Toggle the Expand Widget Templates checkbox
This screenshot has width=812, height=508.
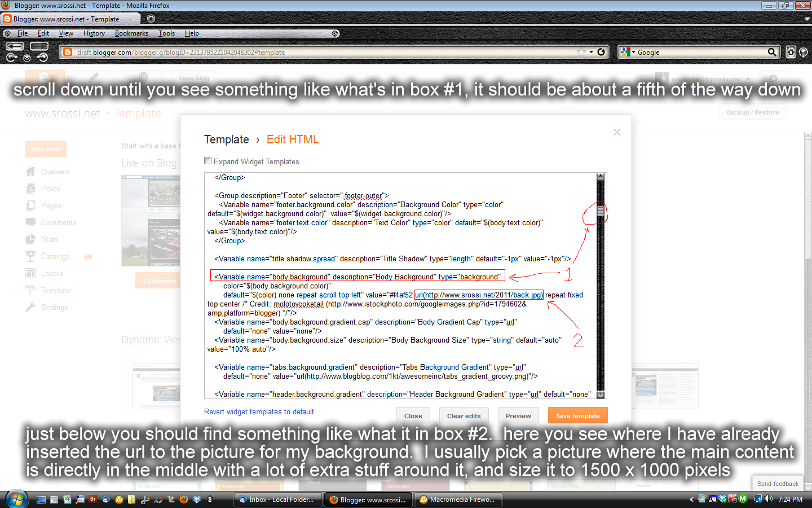(x=208, y=161)
